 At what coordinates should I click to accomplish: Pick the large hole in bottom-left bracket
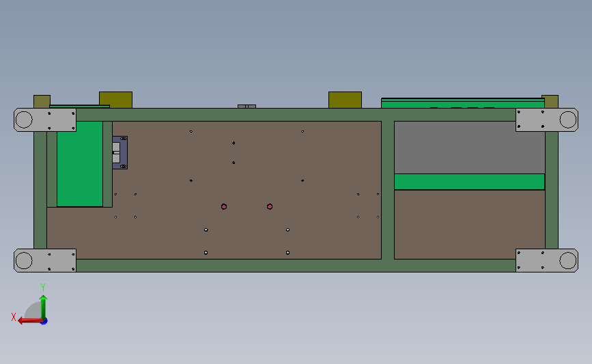click(x=24, y=261)
